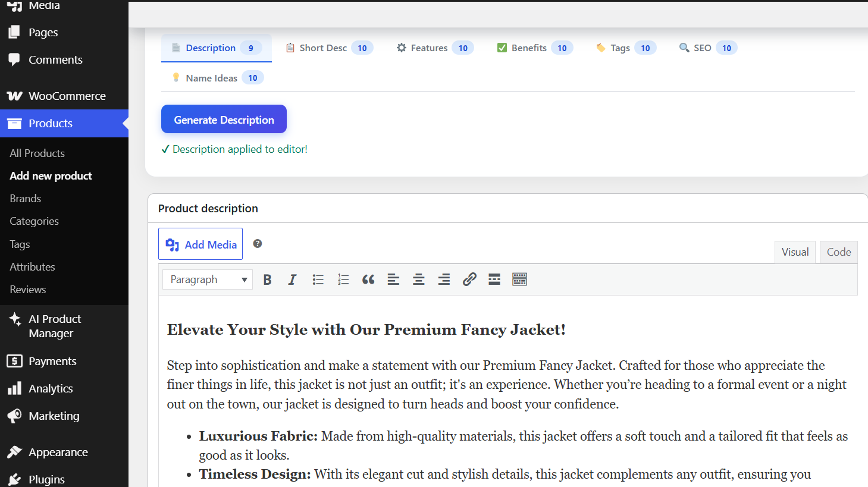Open the SEO tab
This screenshot has width=868, height=487.
pyautogui.click(x=708, y=48)
